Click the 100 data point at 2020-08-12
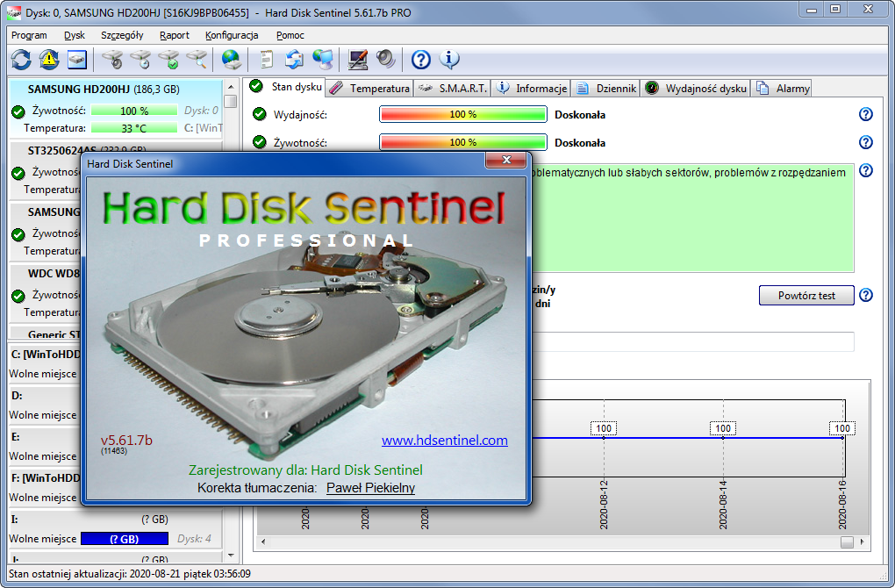The width and height of the screenshot is (895, 588). pyautogui.click(x=604, y=429)
